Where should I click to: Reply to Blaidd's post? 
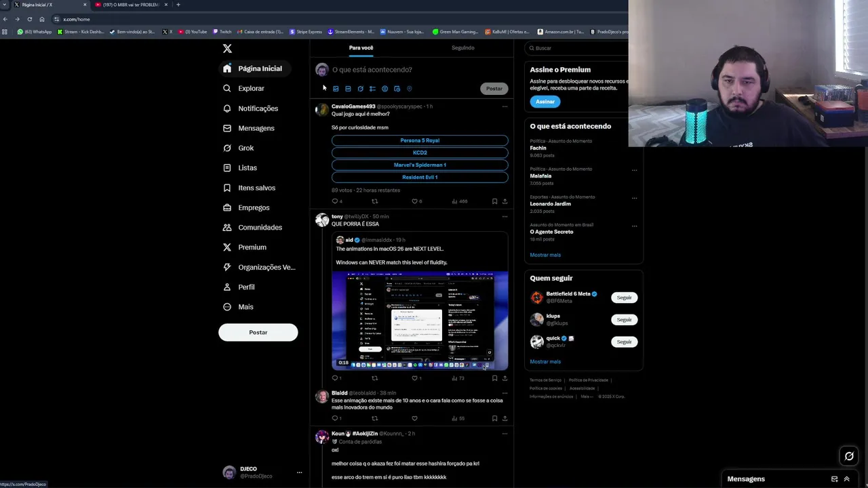coord(335,418)
